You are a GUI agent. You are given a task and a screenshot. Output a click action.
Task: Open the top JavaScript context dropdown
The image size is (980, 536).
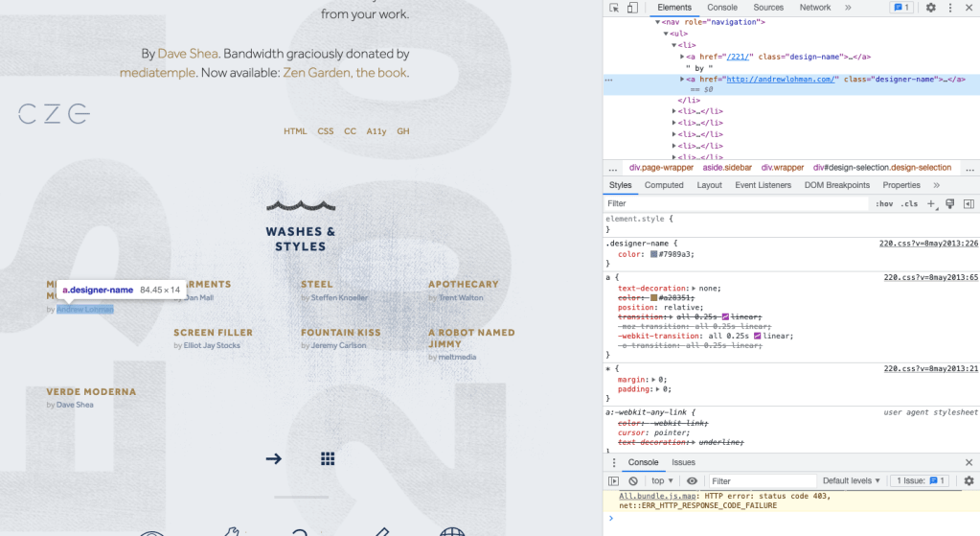point(662,480)
